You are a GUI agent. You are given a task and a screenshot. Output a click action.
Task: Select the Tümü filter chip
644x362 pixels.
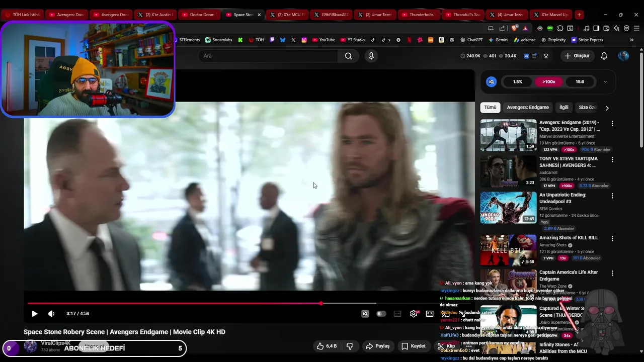491,108
